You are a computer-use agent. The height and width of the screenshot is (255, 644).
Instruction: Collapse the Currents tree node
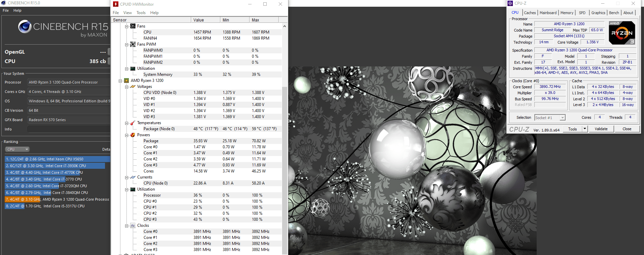pos(127,177)
